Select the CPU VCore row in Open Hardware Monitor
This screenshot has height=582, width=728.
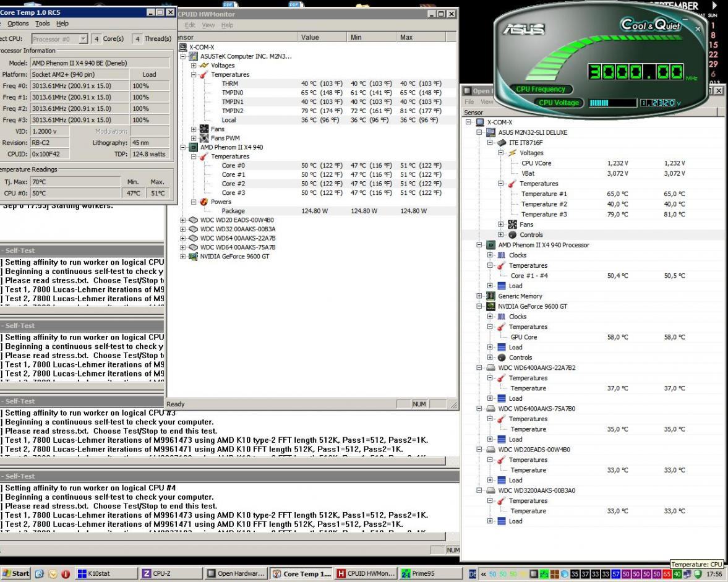click(592, 163)
